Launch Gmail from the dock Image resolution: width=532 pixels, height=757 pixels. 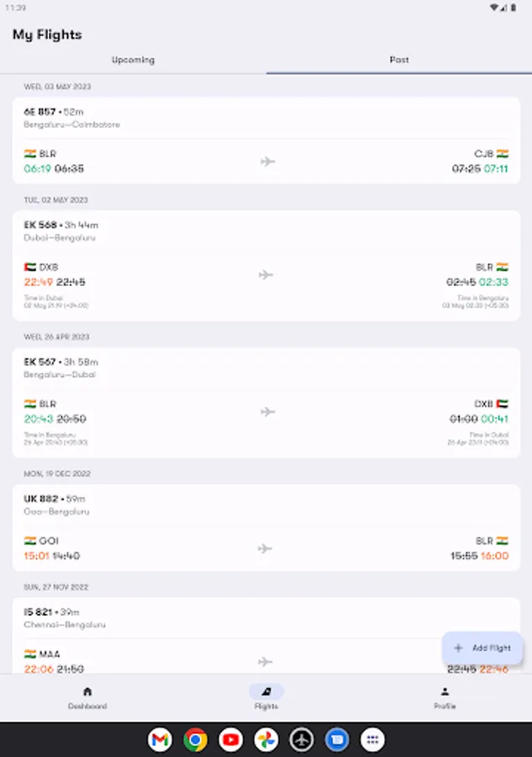pyautogui.click(x=160, y=739)
